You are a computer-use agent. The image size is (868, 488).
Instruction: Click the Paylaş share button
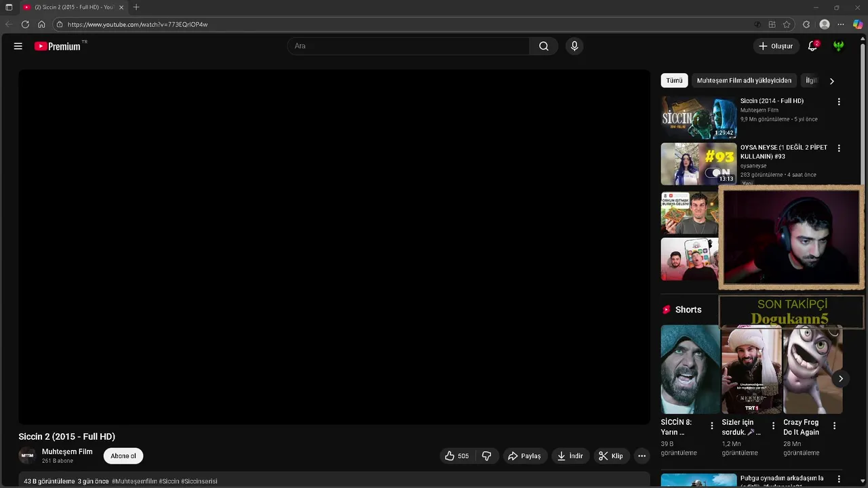[x=524, y=456]
